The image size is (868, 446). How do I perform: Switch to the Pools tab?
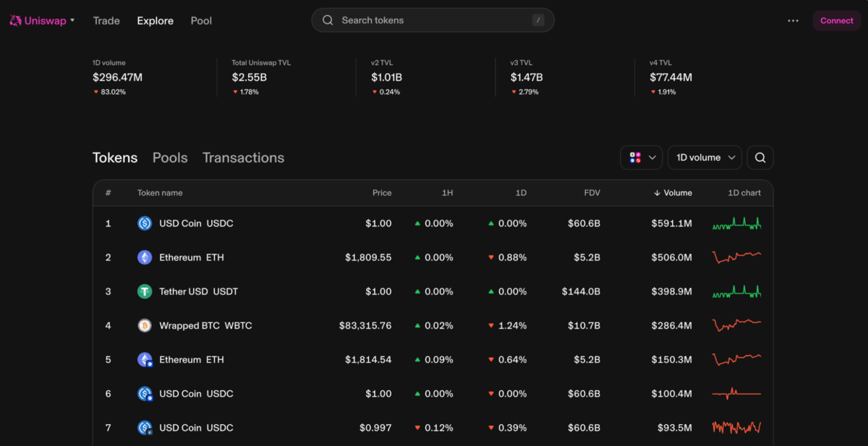(170, 158)
